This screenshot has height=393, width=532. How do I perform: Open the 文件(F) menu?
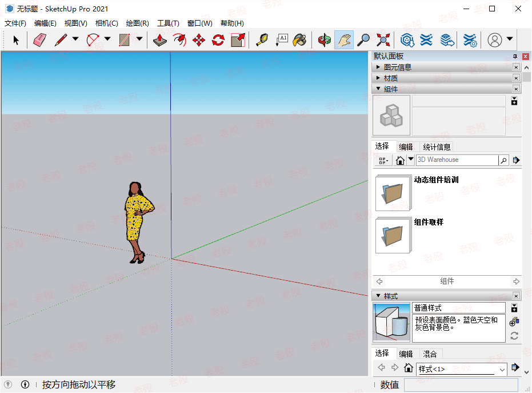pos(15,23)
